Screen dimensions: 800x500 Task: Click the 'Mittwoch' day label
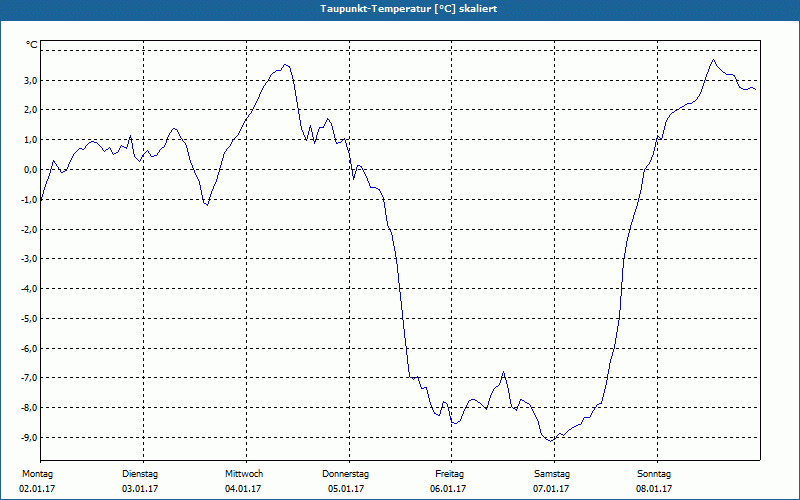pyautogui.click(x=244, y=474)
